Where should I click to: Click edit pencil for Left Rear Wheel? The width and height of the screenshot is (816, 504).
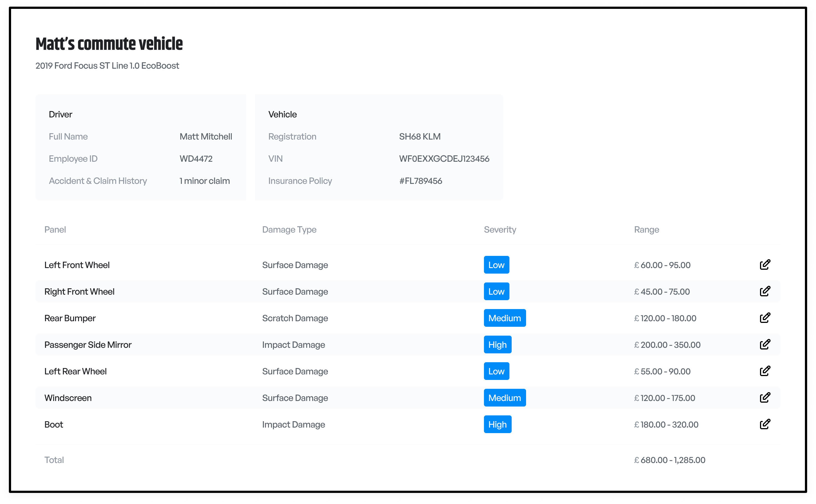tap(765, 371)
